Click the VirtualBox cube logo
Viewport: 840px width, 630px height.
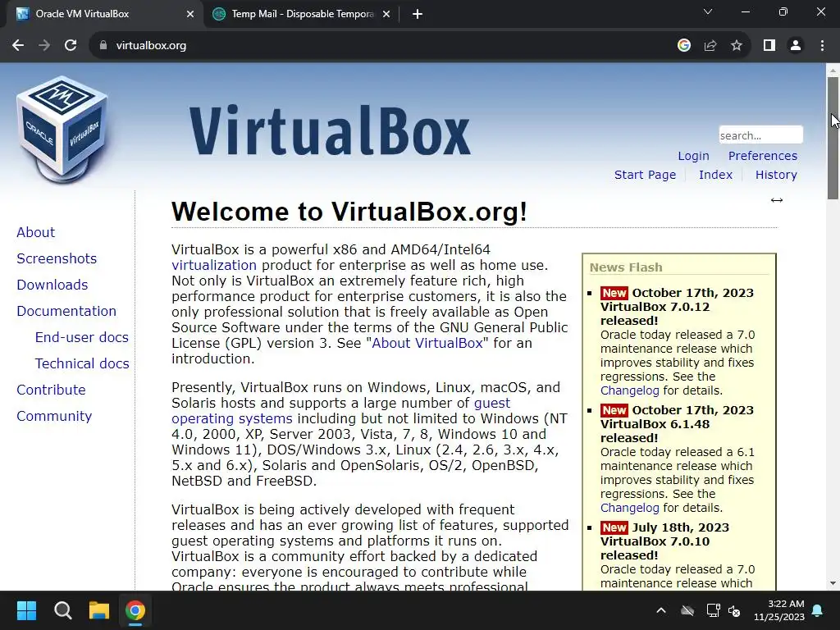tap(62, 129)
